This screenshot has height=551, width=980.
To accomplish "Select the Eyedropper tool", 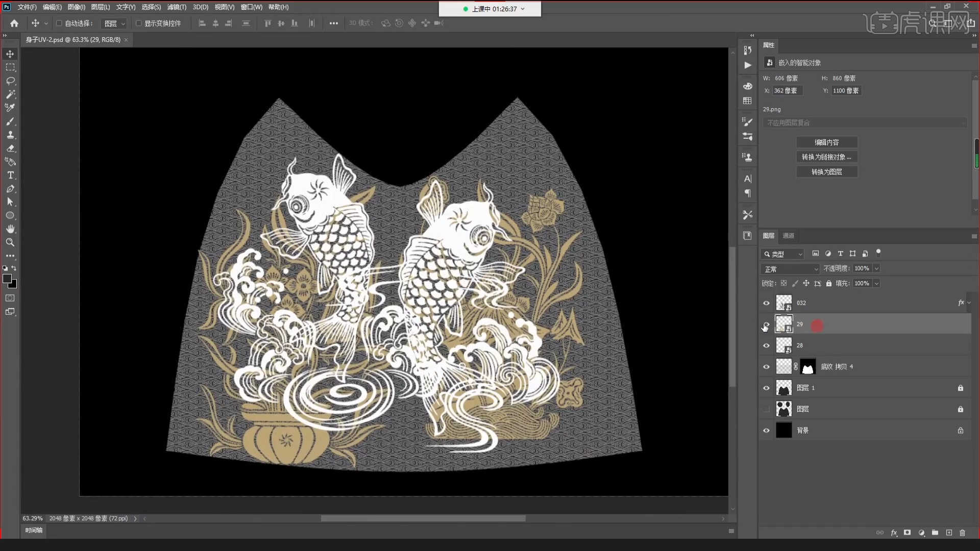I will click(x=10, y=108).
